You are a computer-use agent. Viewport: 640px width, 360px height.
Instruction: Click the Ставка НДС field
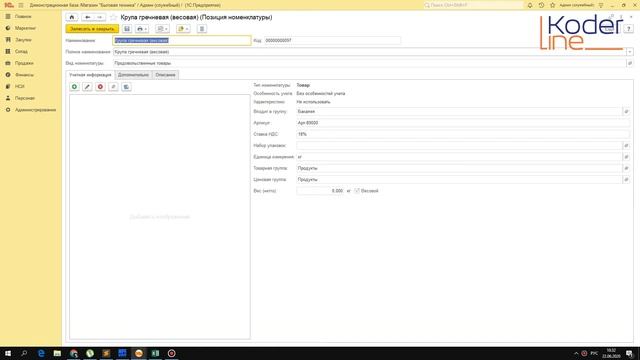point(463,134)
